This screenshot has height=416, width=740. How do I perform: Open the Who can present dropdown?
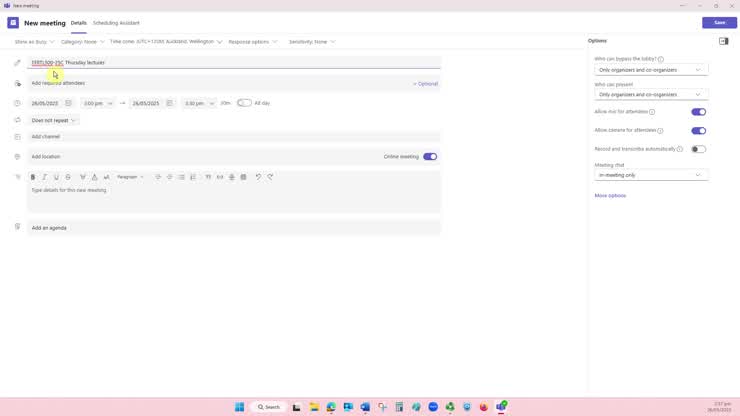pyautogui.click(x=650, y=94)
